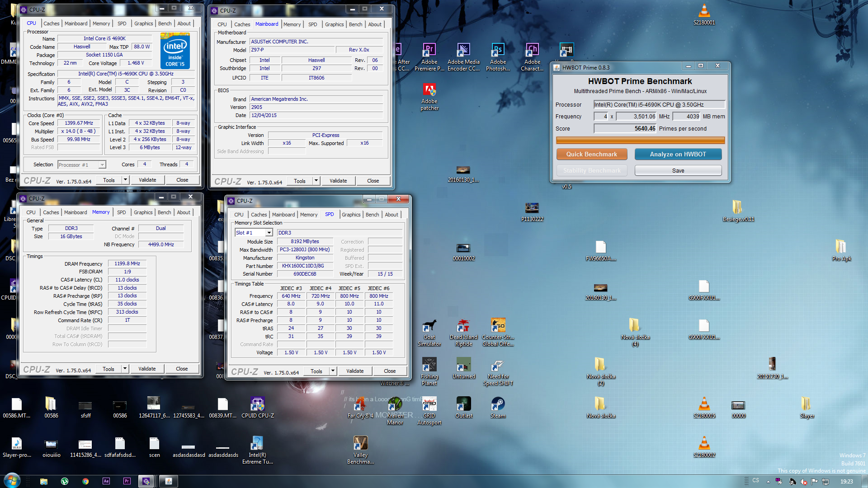The width and height of the screenshot is (868, 488).
Task: Click Close in the SPD CPU-Z window
Action: 390,371
